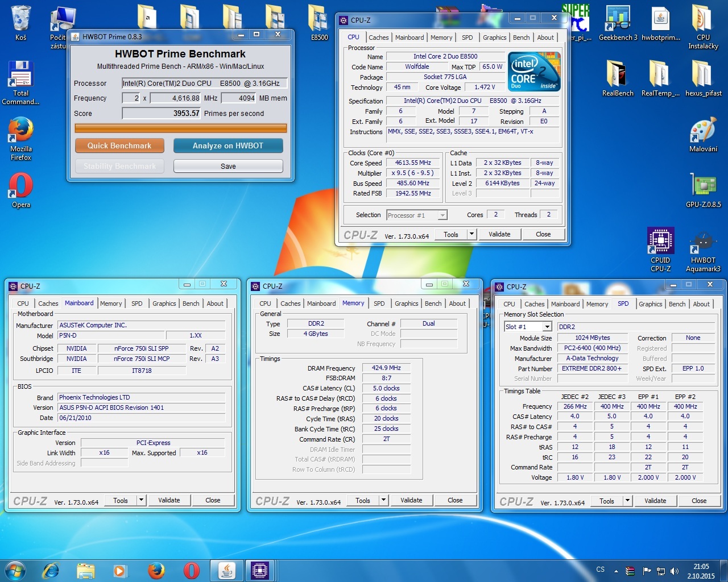Image resolution: width=728 pixels, height=582 pixels.
Task: Click the Action Center flag tray icon
Action: [647, 571]
